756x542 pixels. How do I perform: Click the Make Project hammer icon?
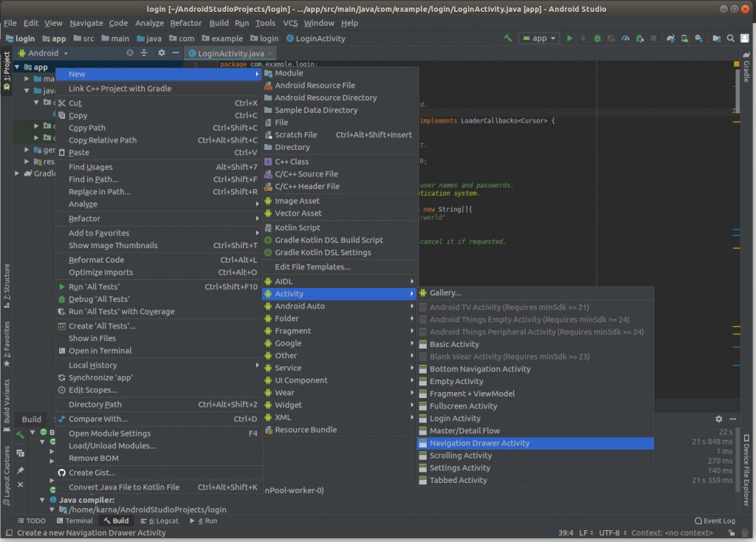(x=508, y=38)
